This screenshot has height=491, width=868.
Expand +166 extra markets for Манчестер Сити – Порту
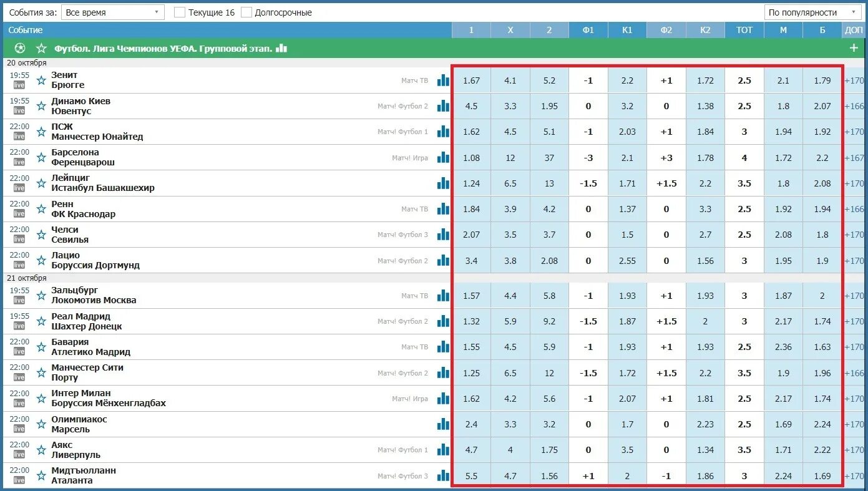click(854, 373)
